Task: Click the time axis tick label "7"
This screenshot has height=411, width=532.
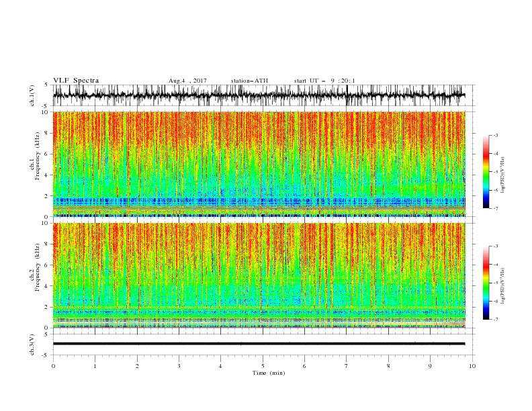Action: point(347,366)
